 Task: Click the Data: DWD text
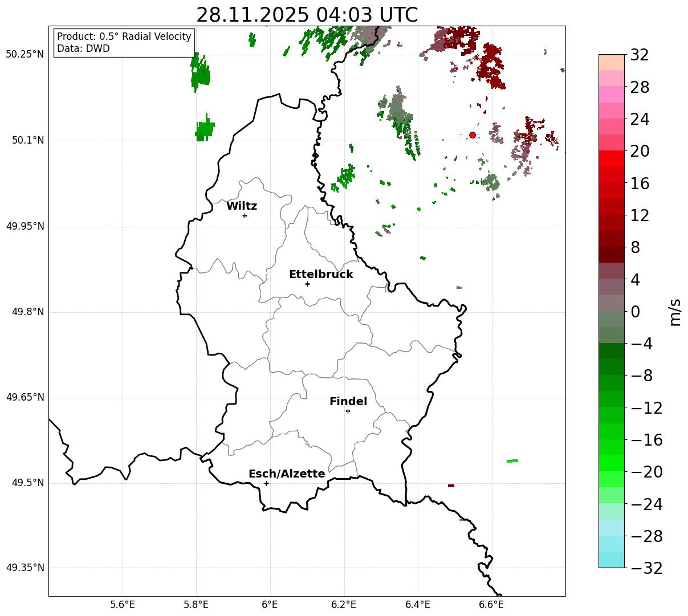[x=83, y=49]
